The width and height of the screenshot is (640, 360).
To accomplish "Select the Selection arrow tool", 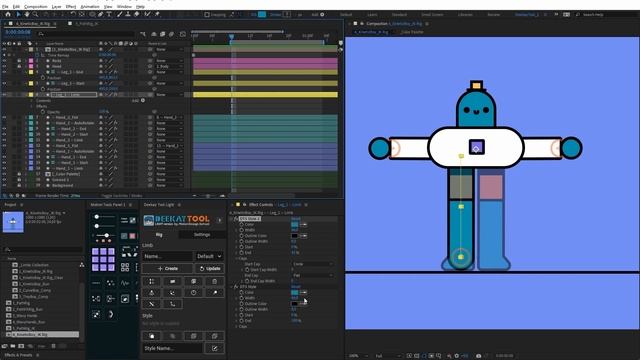I will pos(18,14).
